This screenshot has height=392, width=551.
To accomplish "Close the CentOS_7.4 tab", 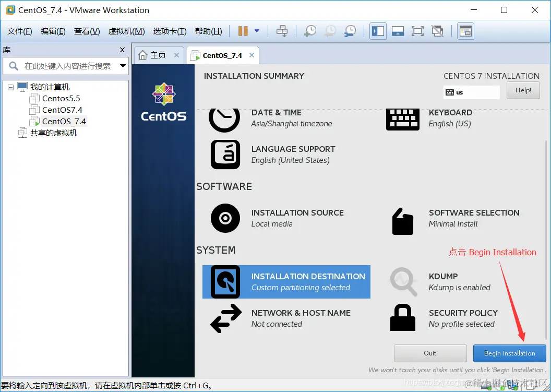I will tap(251, 55).
